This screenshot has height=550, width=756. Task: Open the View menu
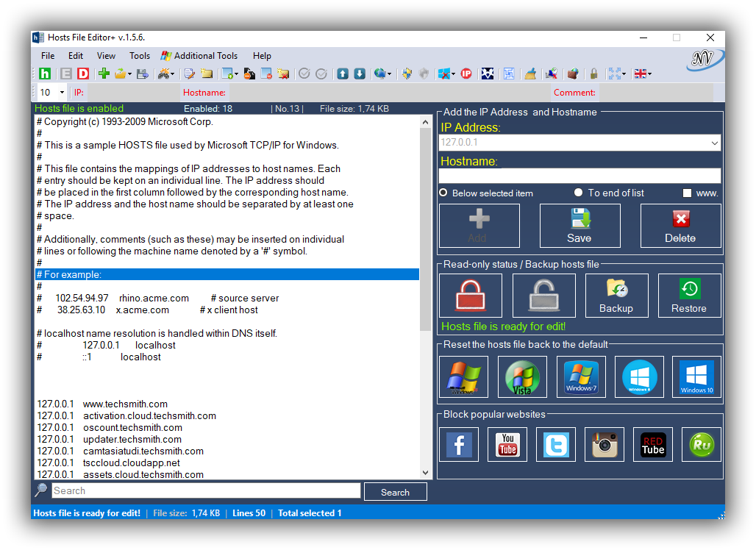pyautogui.click(x=106, y=56)
